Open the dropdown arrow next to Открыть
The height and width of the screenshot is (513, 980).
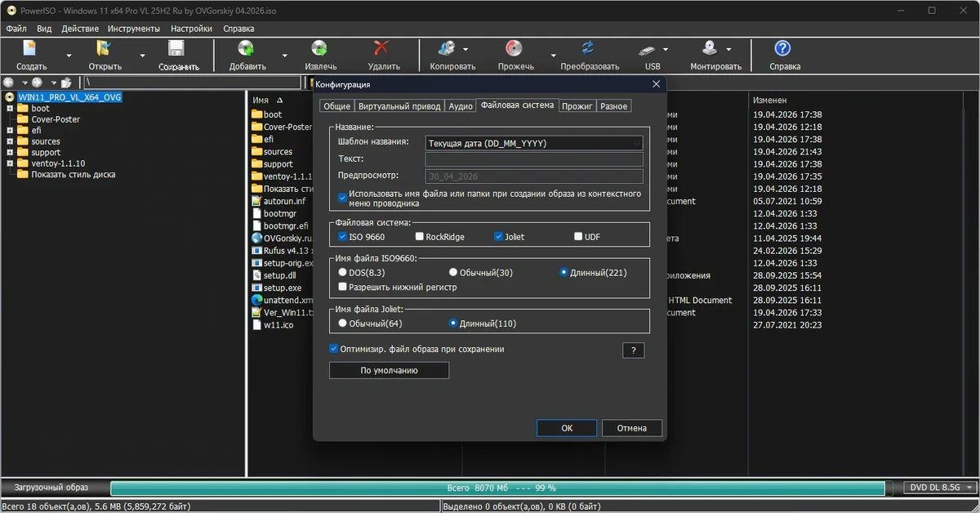click(142, 56)
